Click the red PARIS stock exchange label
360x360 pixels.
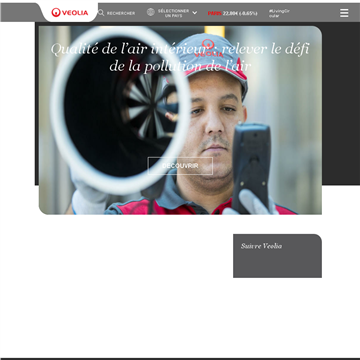[x=215, y=13]
